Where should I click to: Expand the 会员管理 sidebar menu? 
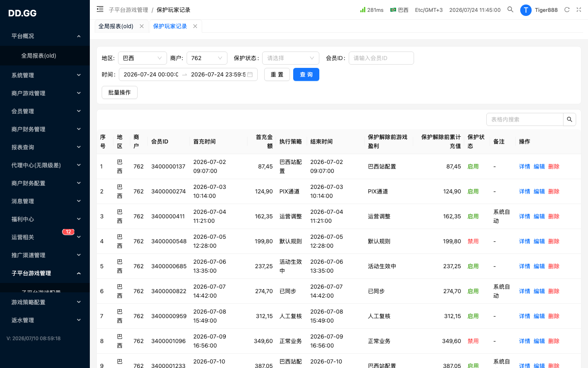45,111
